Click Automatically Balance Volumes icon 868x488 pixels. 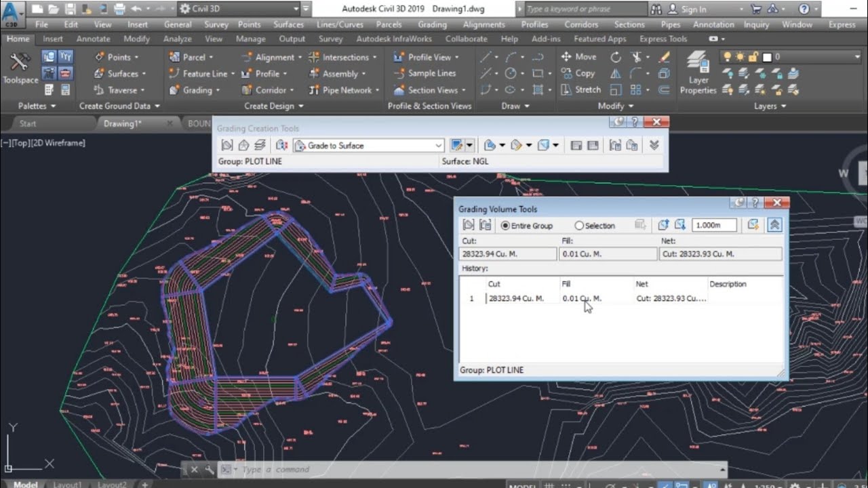tap(753, 225)
